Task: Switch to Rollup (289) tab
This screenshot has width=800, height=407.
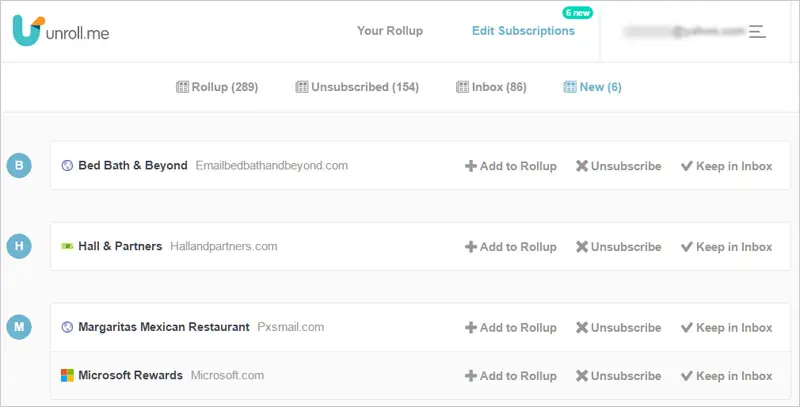Action: [x=217, y=87]
